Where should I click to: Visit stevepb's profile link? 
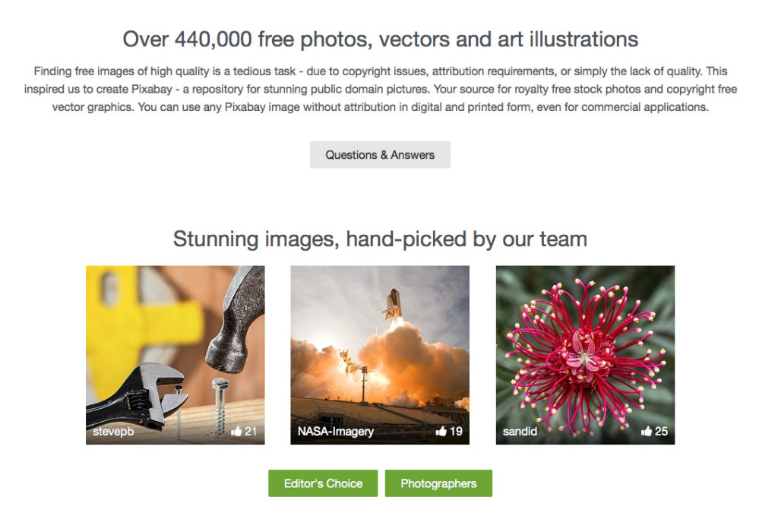pyautogui.click(x=113, y=431)
